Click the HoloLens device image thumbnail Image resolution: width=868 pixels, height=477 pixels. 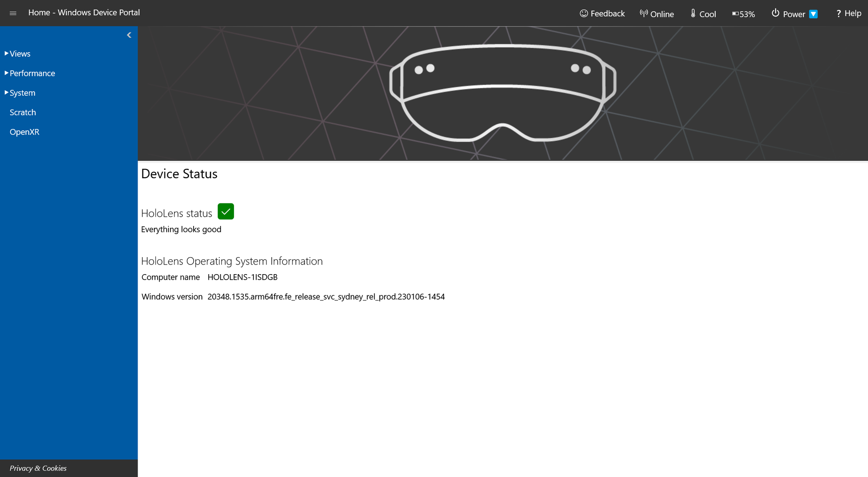tap(503, 92)
